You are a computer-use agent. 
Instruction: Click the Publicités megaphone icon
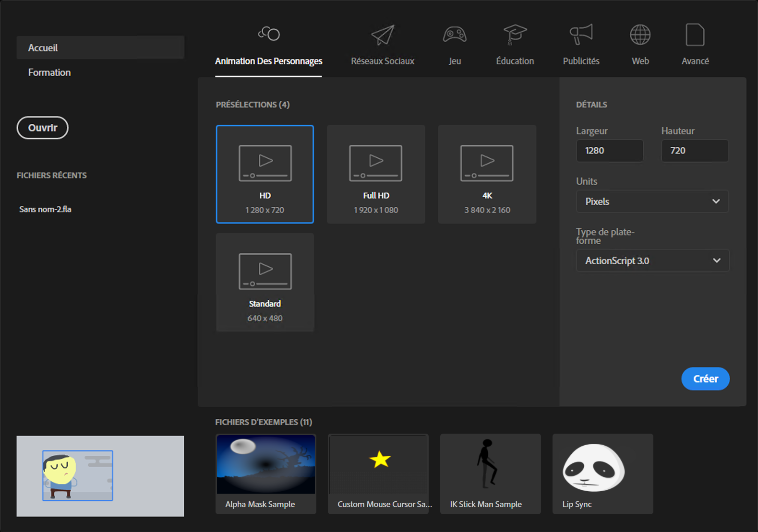[x=581, y=35]
